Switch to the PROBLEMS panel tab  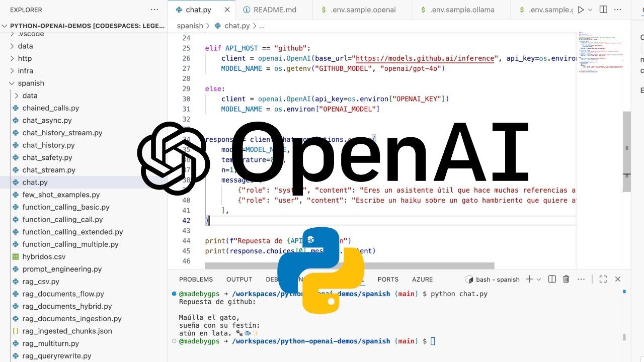pos(196,279)
